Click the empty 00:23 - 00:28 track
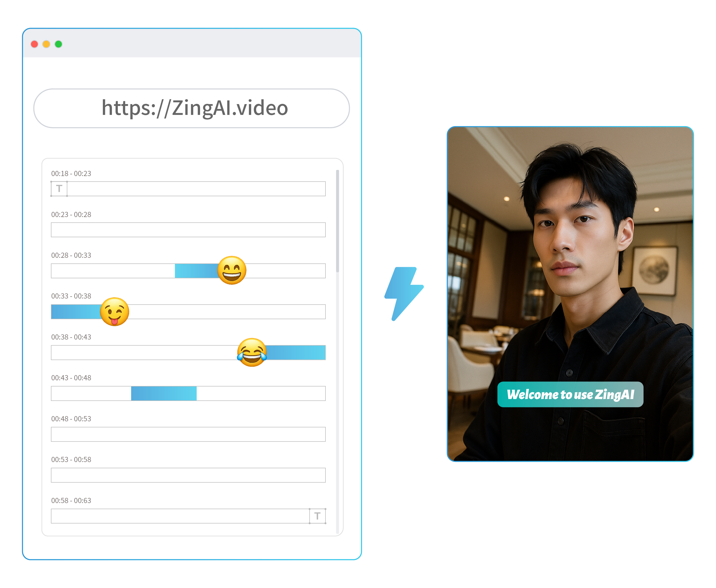Screen dimensions: 716x588 pyautogui.click(x=188, y=230)
